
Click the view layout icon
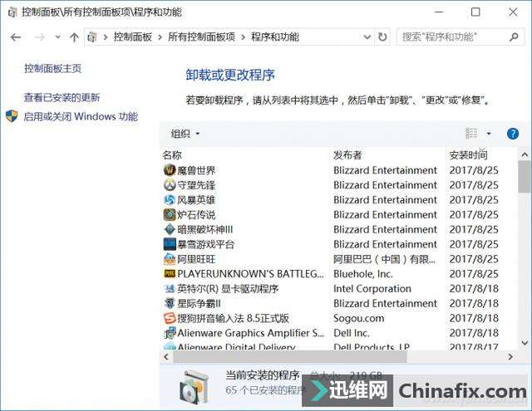tap(471, 134)
